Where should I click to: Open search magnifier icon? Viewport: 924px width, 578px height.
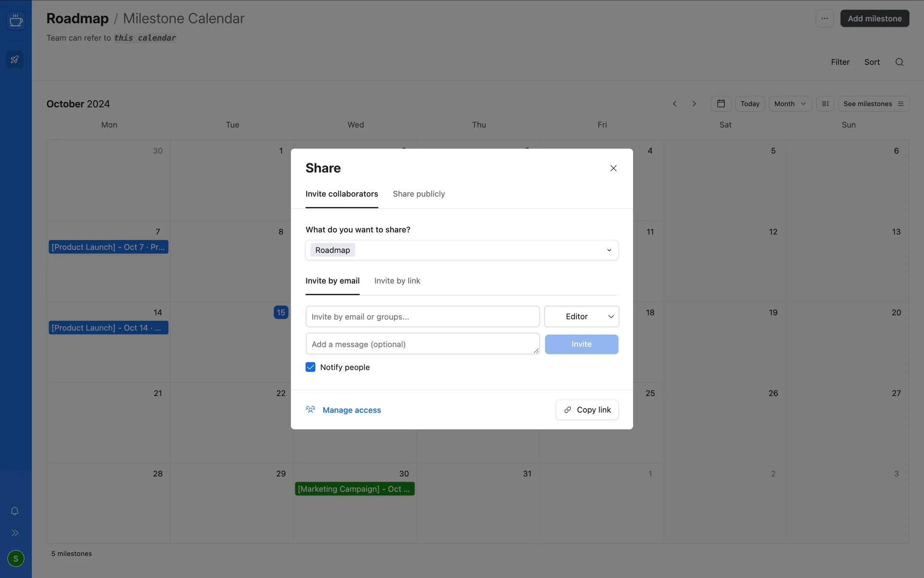[899, 62]
